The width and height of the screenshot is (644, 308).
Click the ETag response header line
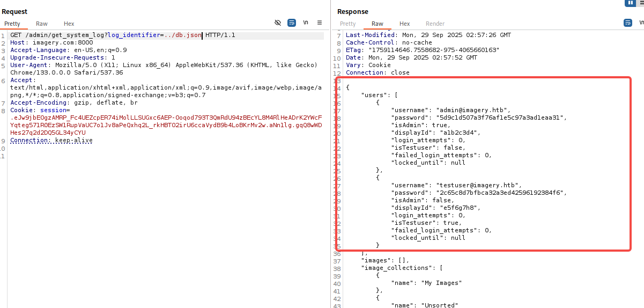point(423,50)
